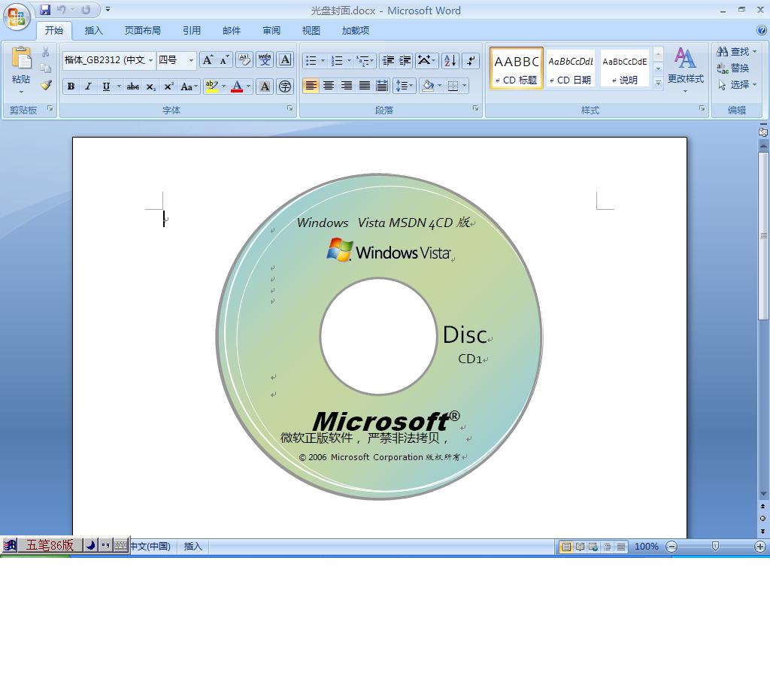The width and height of the screenshot is (770, 700).
Task: Open the highlight color dropdown arrow
Action: [x=223, y=86]
